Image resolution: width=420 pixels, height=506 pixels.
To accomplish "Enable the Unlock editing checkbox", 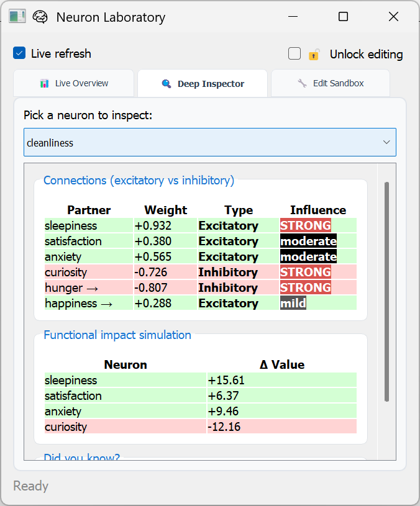I will pyautogui.click(x=294, y=53).
